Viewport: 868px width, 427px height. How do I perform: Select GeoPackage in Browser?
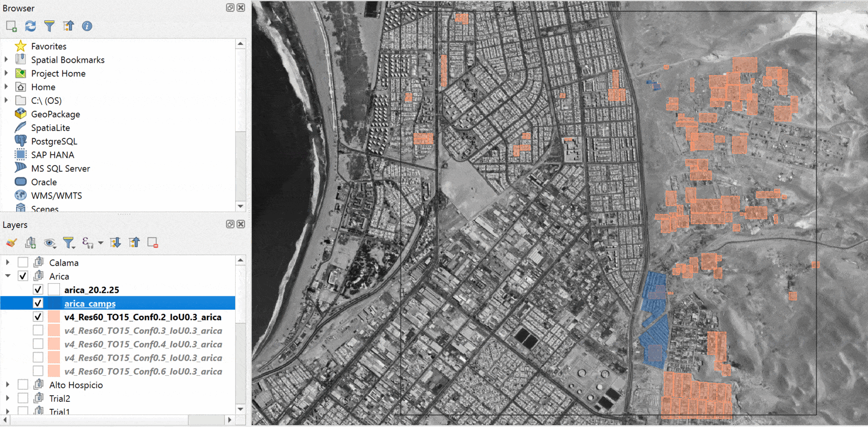point(55,114)
